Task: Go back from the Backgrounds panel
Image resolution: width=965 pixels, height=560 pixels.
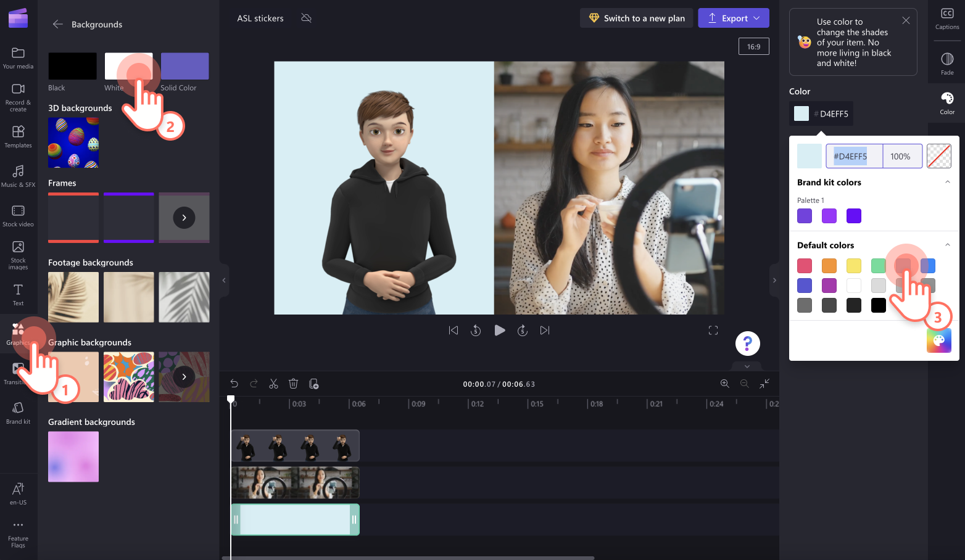Action: 57,24
